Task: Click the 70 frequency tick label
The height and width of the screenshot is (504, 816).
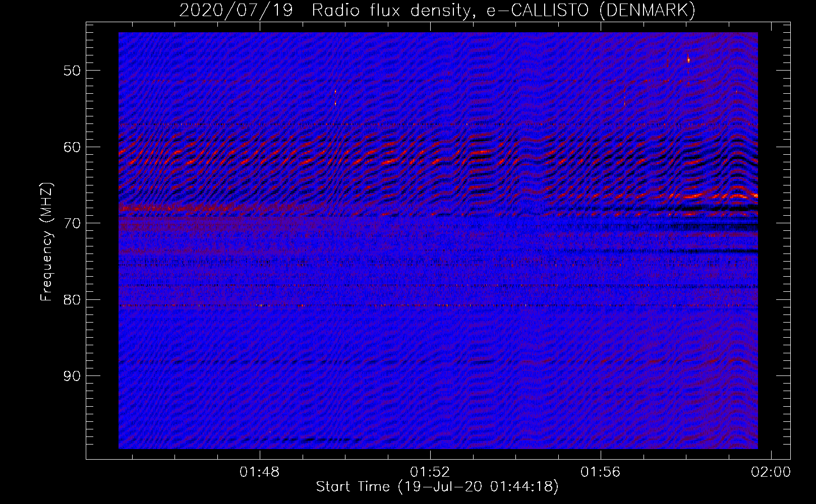Action: click(72, 223)
